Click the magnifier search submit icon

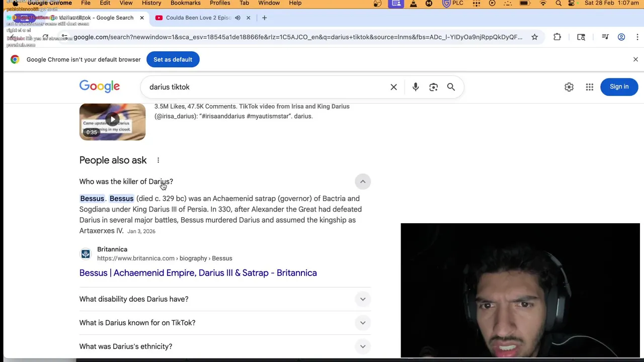[451, 87]
